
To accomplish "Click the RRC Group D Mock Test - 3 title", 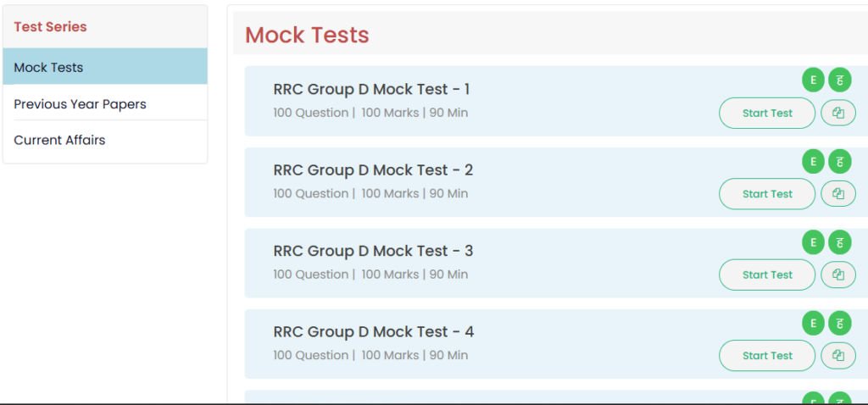I will click(x=373, y=251).
